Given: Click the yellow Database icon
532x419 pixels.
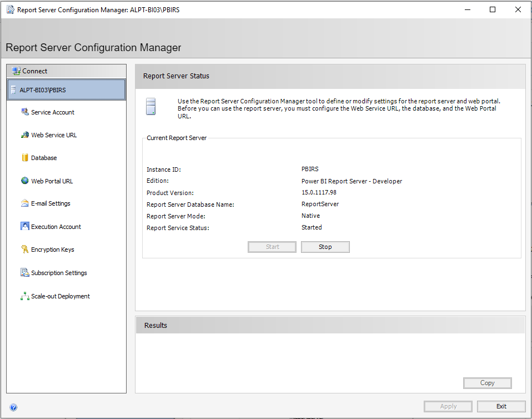Looking at the screenshot, I should pos(24,158).
